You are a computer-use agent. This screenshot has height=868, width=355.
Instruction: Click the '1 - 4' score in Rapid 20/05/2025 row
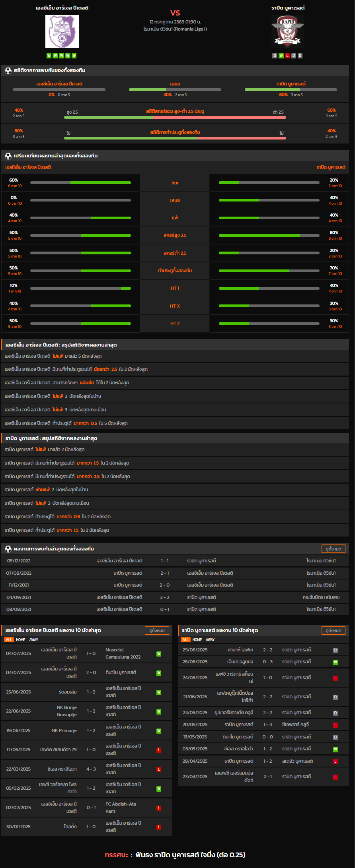(268, 725)
